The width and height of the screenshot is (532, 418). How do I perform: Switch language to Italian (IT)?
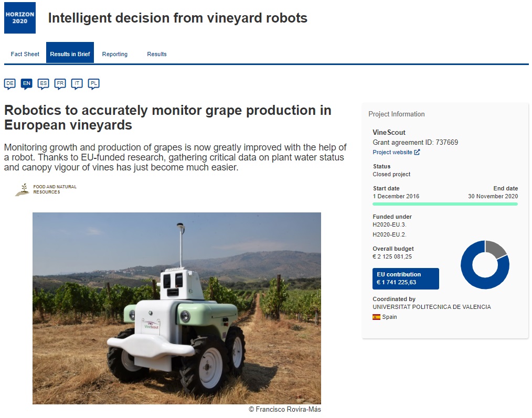77,83
